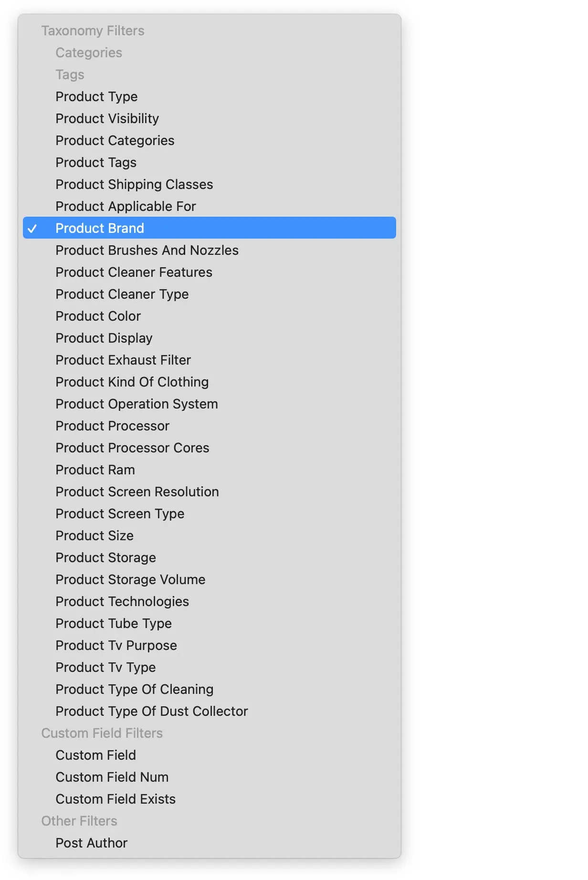Viewport: 588px width, 880px height.
Task: Pick Product Color from dropdown list
Action: pyautogui.click(x=98, y=316)
